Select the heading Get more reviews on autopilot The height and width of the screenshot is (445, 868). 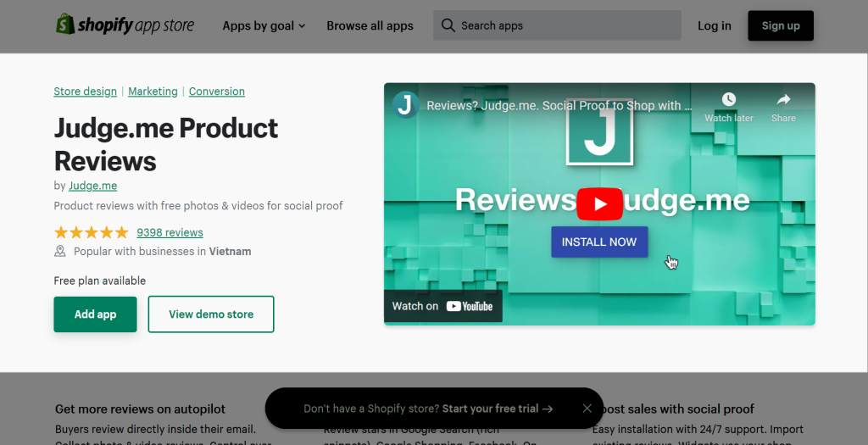coord(140,409)
